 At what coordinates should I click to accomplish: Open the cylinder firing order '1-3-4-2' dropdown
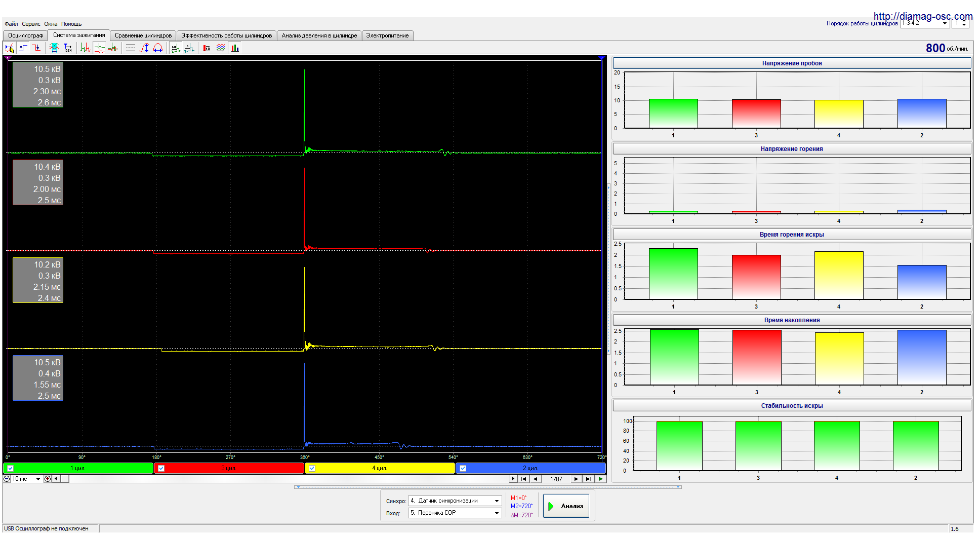[945, 23]
